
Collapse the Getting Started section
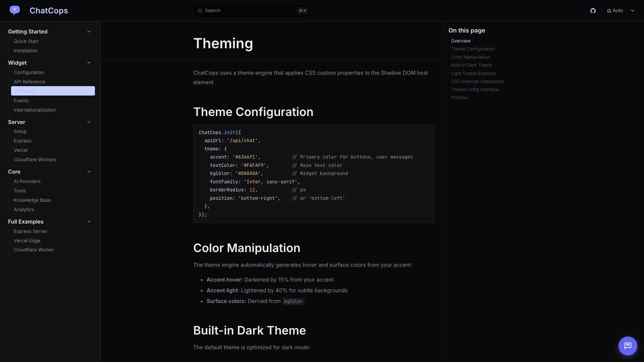tap(89, 32)
